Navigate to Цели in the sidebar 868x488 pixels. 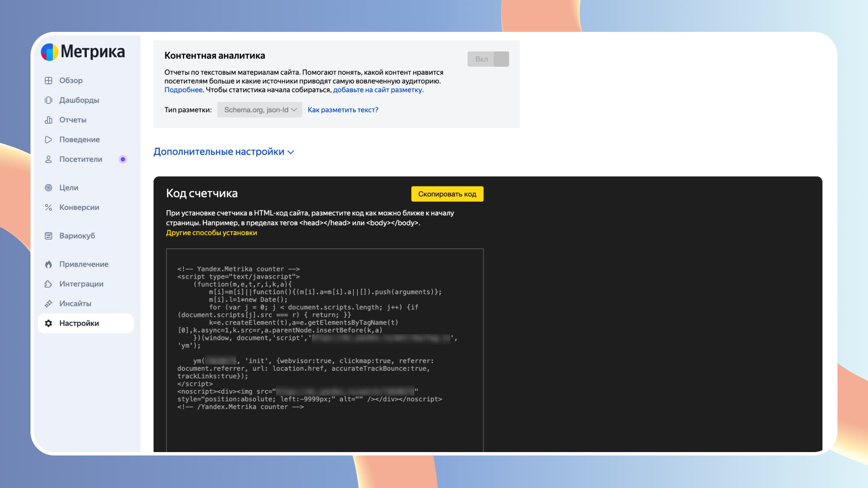[85, 187]
